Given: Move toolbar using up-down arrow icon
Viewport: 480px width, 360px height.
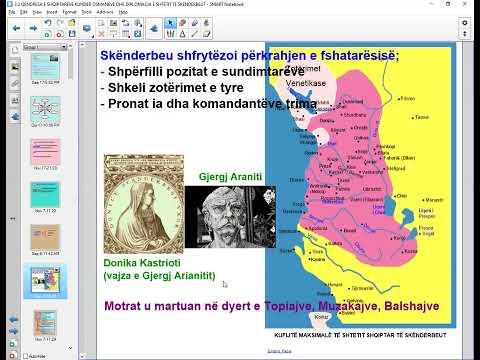Looking at the screenshot, I should coord(465,34).
